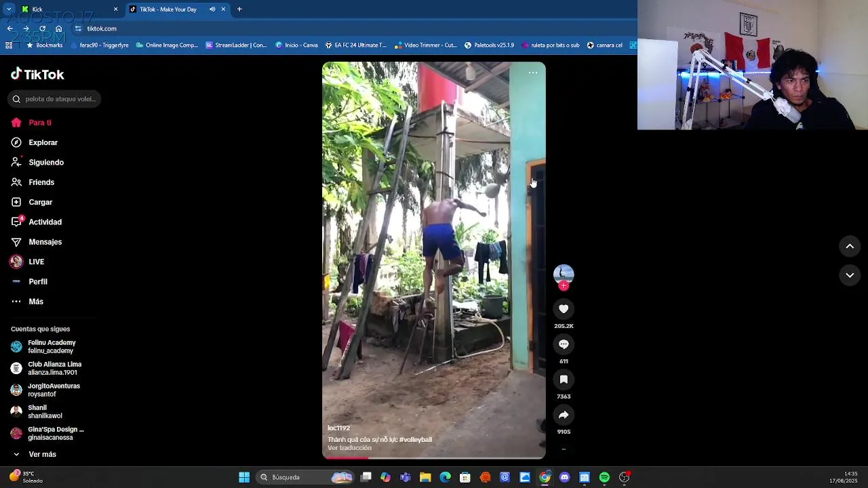Image resolution: width=868 pixels, height=488 pixels.
Task: Open a new browser tab
Action: [239, 9]
